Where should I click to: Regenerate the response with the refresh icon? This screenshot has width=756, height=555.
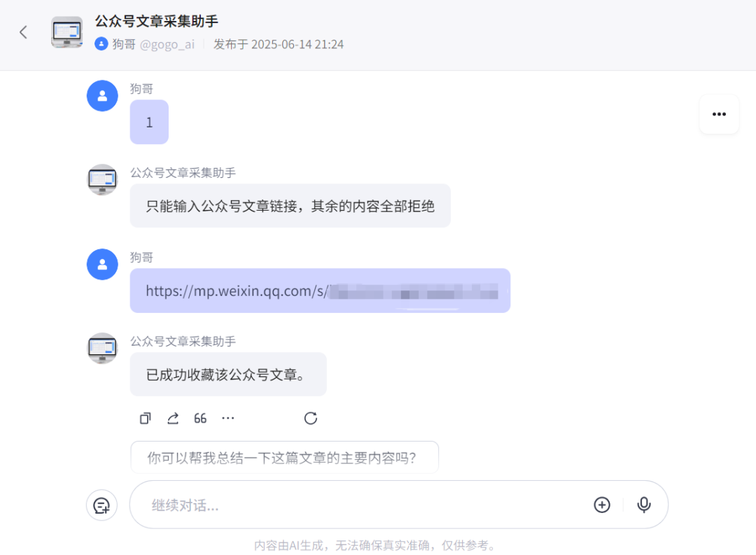(x=311, y=418)
